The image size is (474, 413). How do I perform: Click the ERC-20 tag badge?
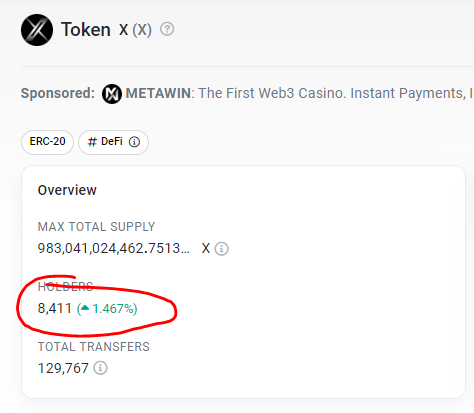(x=47, y=142)
